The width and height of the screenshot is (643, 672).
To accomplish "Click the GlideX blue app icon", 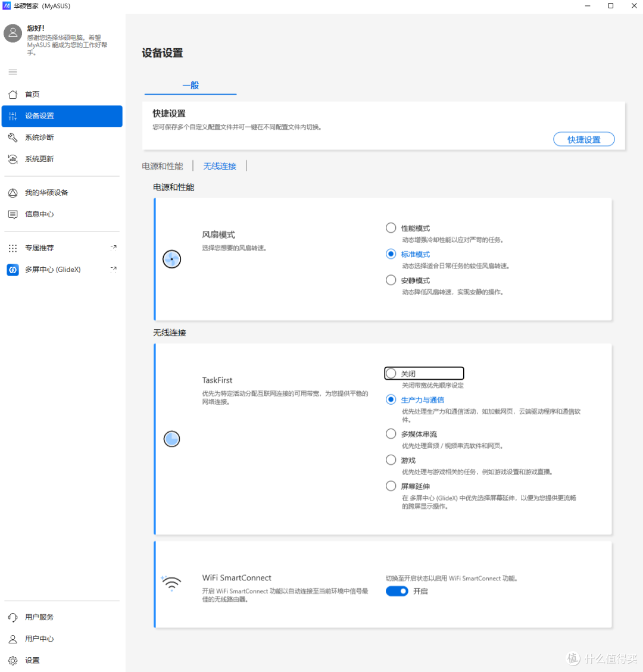I will coord(13,270).
